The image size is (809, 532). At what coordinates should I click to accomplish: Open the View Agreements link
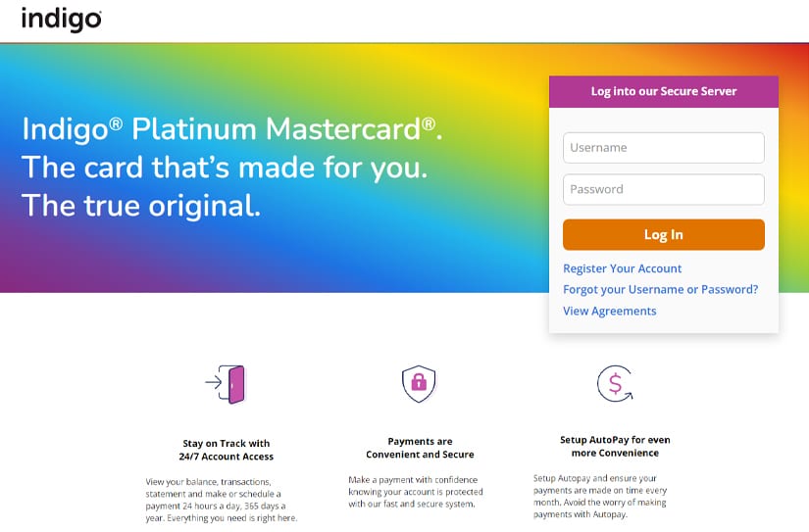coord(609,312)
